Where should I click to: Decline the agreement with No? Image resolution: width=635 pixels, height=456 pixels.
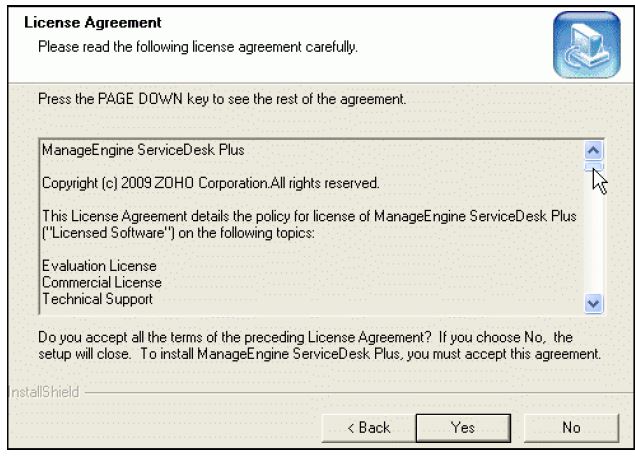click(571, 428)
